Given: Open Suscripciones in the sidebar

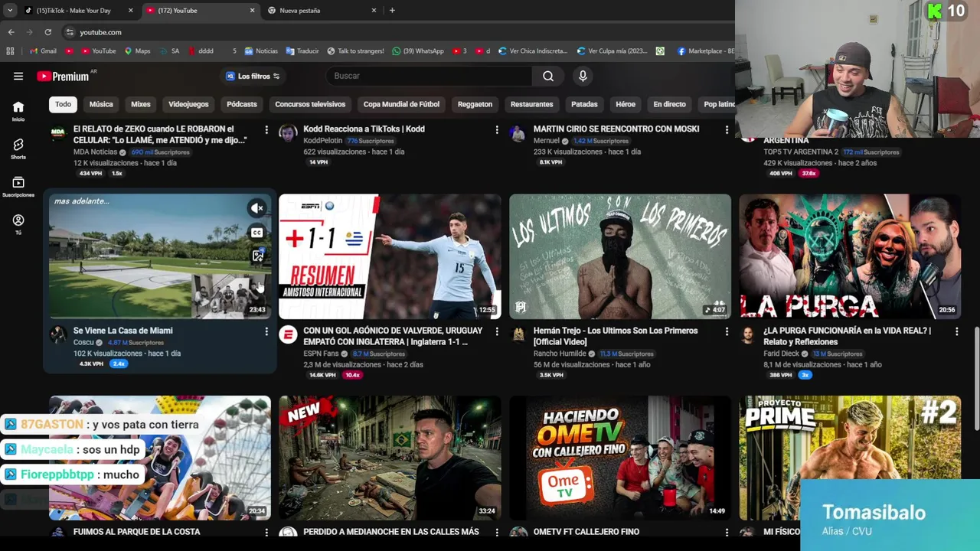Looking at the screenshot, I should 18,186.
